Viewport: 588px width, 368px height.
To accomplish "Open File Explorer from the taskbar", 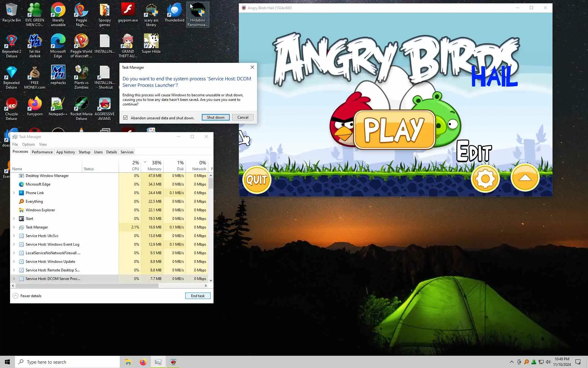I will pyautogui.click(x=128, y=362).
